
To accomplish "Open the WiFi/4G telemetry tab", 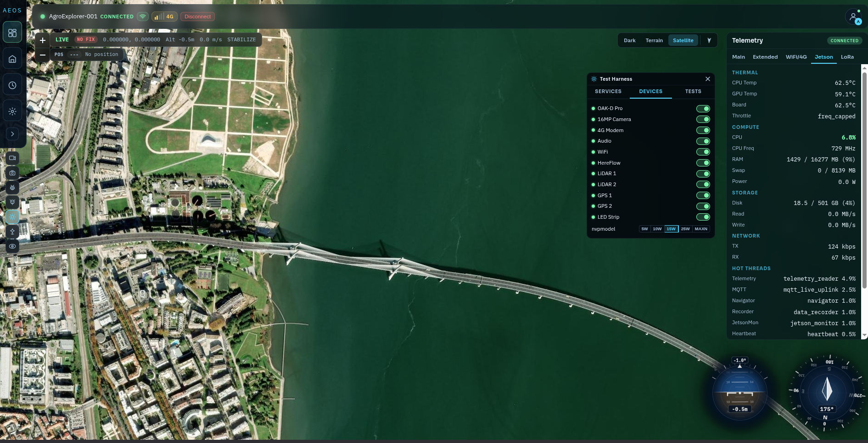I will [x=796, y=57].
